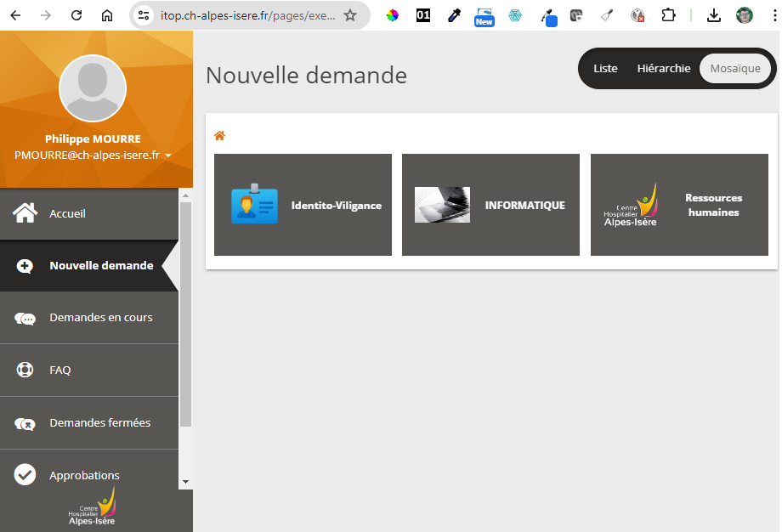Reload the page in the browser

tap(76, 15)
